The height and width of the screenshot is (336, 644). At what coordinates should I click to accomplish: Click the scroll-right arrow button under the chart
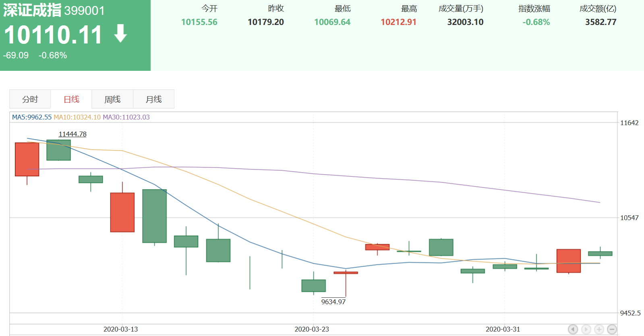(586, 329)
